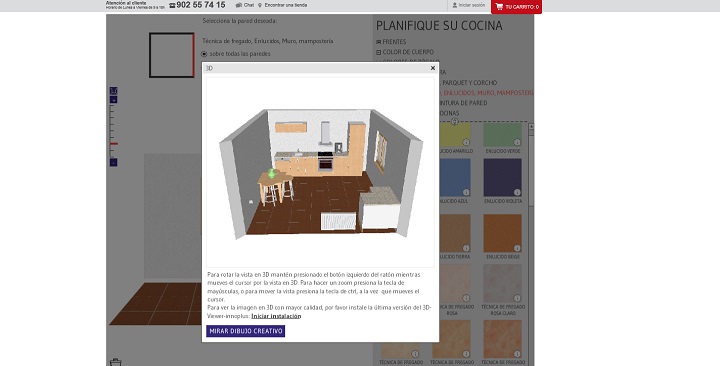The height and width of the screenshot is (366, 720).
Task: Select ENLUCIDOS, MURO, MAMPOSTERÍA category
Action: coord(487,93)
